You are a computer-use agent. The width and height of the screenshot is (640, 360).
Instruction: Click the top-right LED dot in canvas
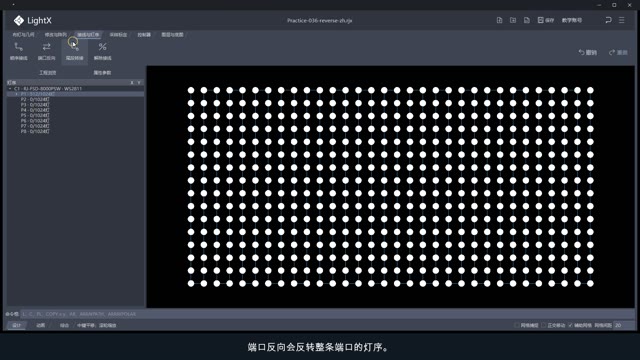tap(590, 90)
